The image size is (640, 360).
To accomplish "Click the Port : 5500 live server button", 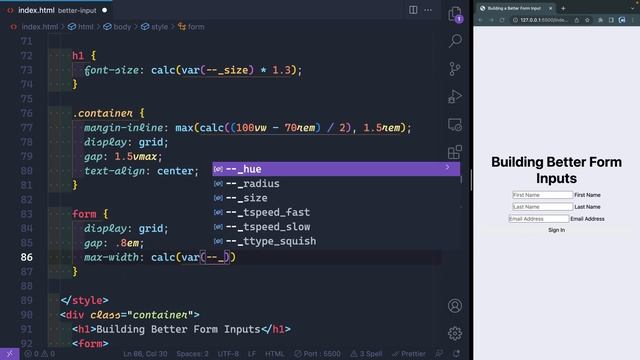I will pyautogui.click(x=317, y=354).
